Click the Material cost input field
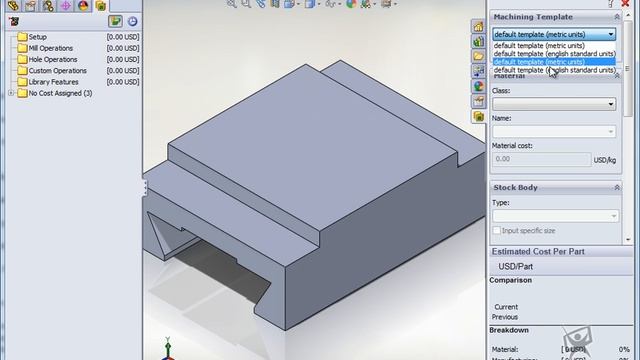The height and width of the screenshot is (360, 640). [541, 159]
